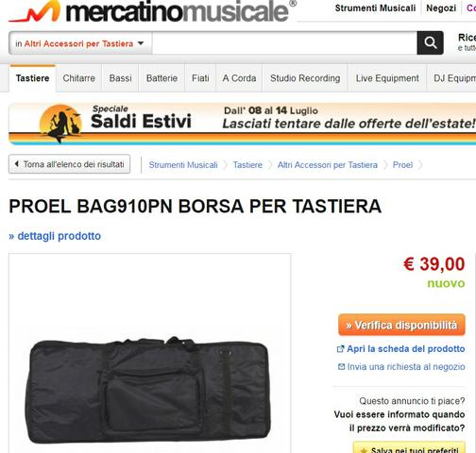Image resolution: width=476 pixels, height=453 pixels.
Task: Click the envelope icon by Invia una richiesta
Action: coord(341,366)
